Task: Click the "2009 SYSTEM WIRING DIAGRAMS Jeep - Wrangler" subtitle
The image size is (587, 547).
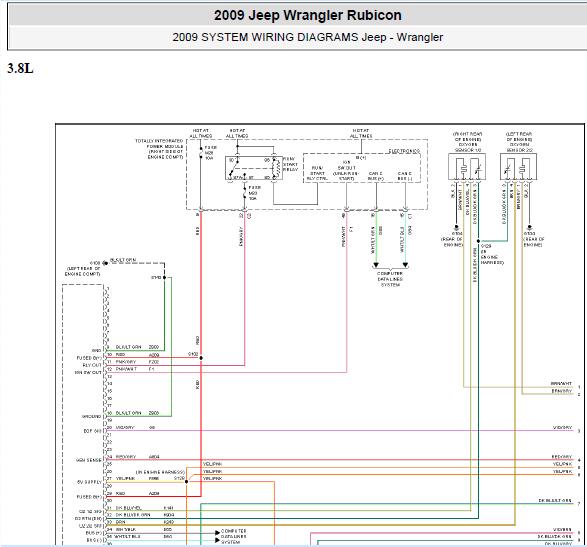Action: (x=308, y=37)
